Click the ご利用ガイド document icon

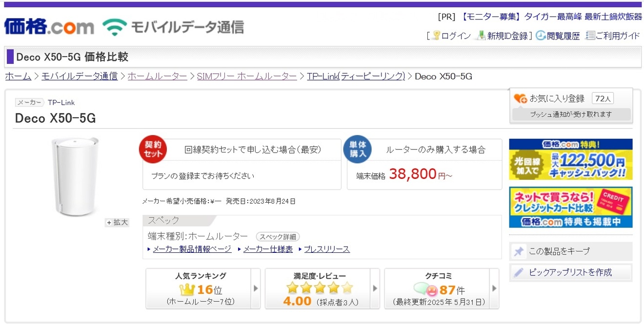coord(590,36)
